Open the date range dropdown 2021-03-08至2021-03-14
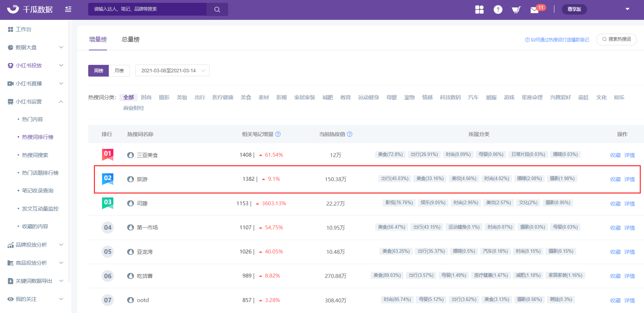The image size is (644, 313). (x=173, y=71)
